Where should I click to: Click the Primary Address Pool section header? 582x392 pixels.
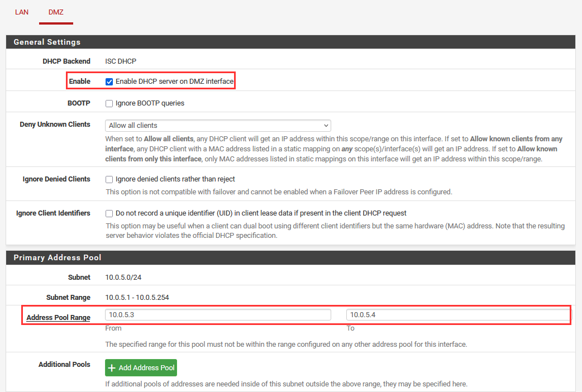(x=58, y=257)
